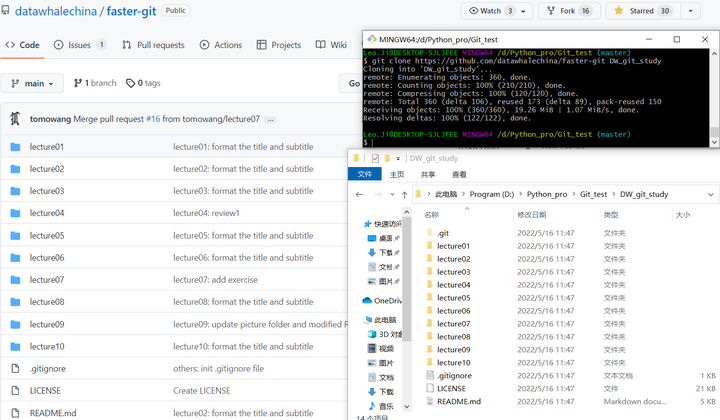Click tomowang's commit author avatar
Viewport: 720px width, 420px height.
(16, 119)
